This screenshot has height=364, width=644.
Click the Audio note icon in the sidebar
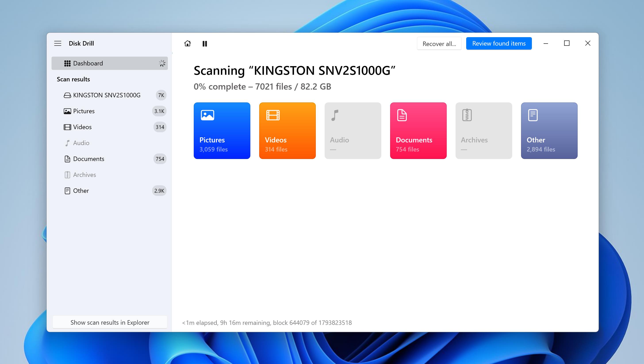(x=67, y=143)
